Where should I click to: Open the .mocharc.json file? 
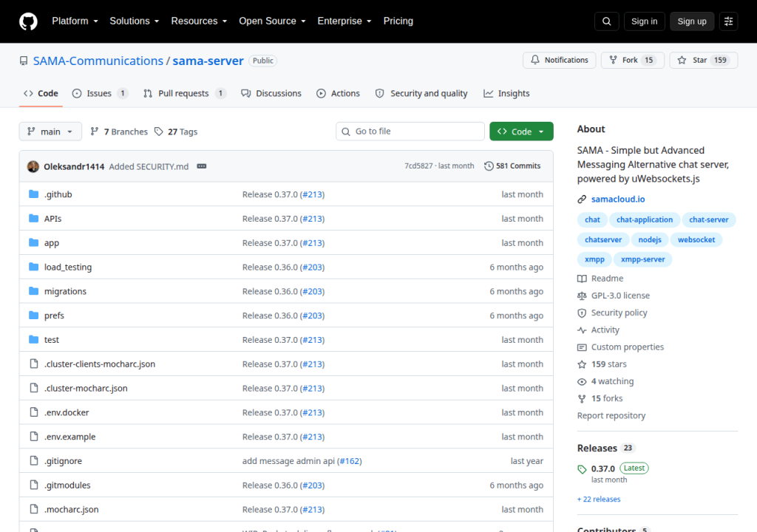(x=72, y=509)
